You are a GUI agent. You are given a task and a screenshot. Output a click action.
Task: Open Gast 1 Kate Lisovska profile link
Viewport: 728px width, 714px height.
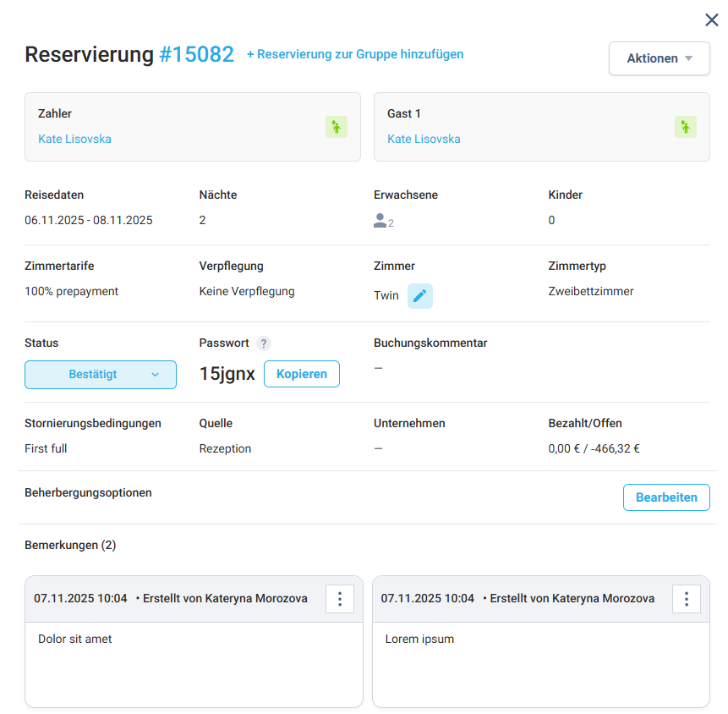point(424,139)
